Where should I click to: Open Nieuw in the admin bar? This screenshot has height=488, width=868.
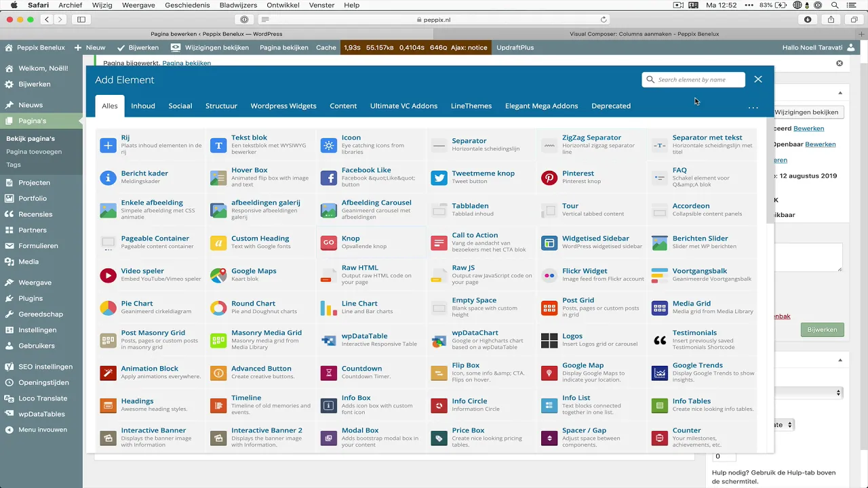click(90, 47)
